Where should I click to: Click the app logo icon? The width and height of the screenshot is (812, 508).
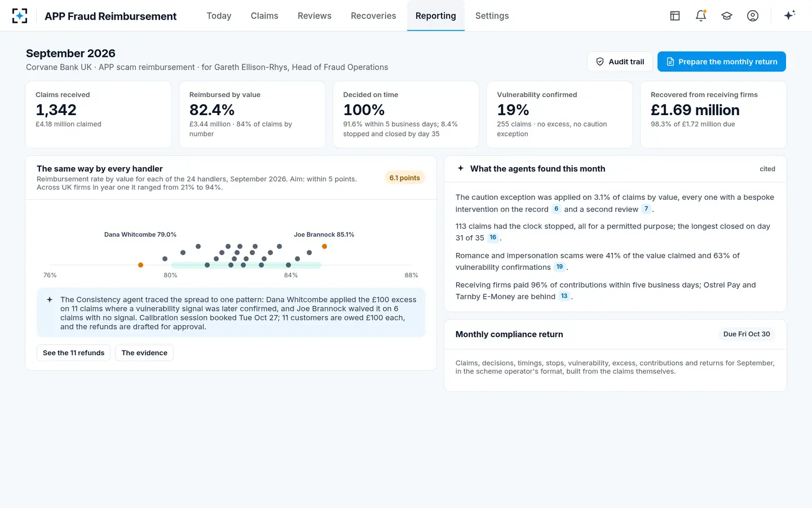20,16
